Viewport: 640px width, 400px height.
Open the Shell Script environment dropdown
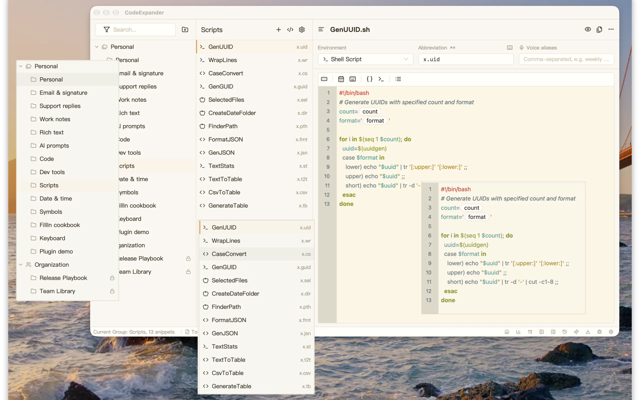365,59
